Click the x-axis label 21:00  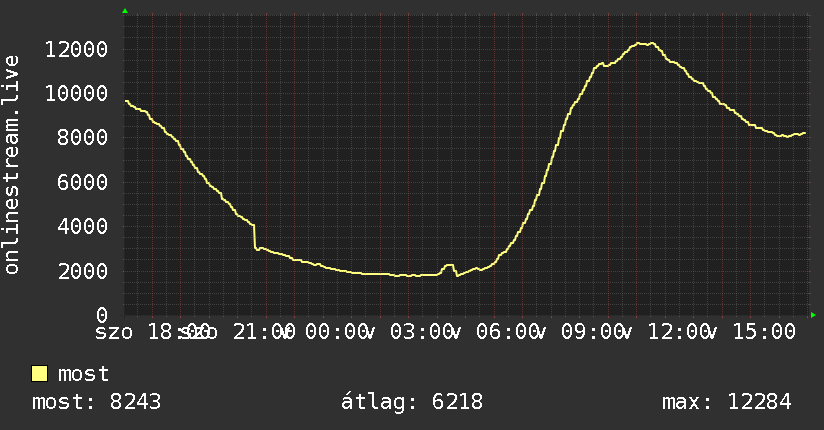(264, 332)
